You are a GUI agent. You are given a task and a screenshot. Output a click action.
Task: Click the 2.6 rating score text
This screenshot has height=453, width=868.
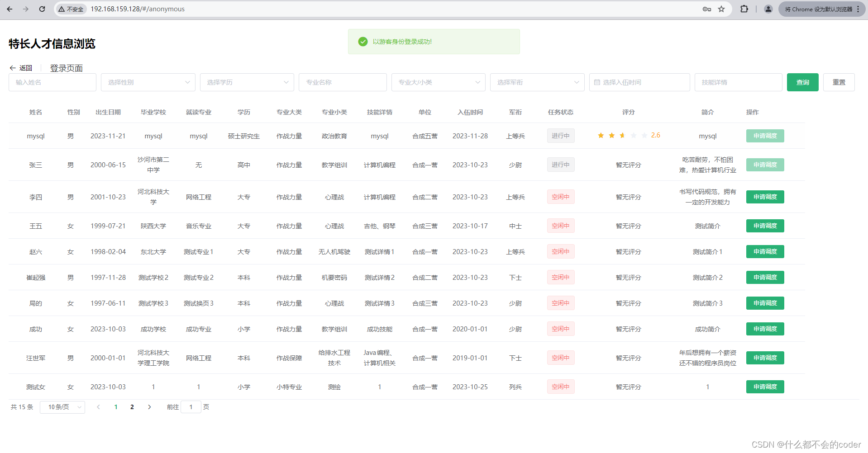(x=656, y=135)
